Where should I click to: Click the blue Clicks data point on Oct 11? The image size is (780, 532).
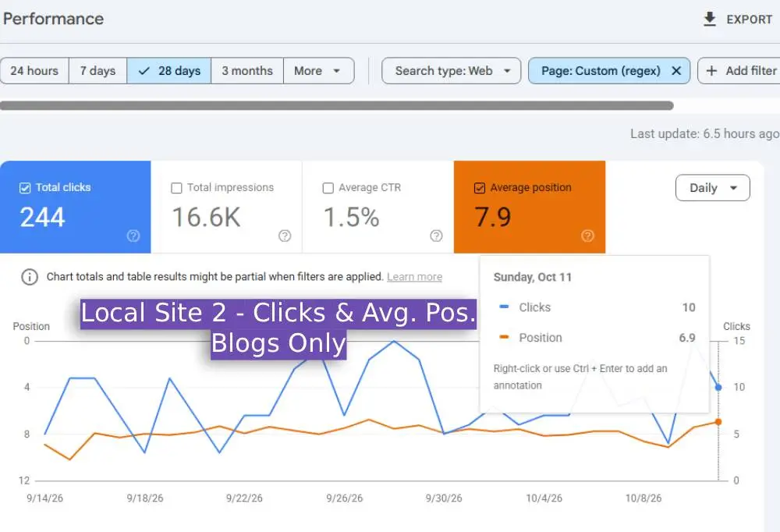(x=718, y=387)
